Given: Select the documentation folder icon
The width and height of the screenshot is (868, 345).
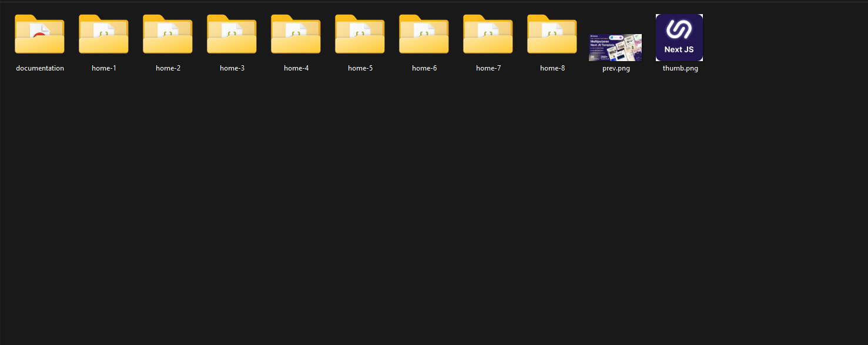Looking at the screenshot, I should (39, 35).
